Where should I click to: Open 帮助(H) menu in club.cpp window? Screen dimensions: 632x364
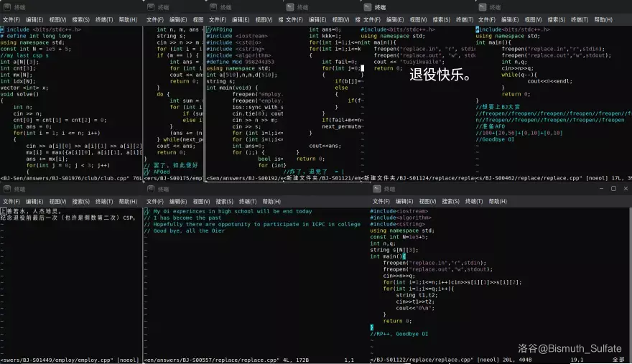tap(128, 20)
